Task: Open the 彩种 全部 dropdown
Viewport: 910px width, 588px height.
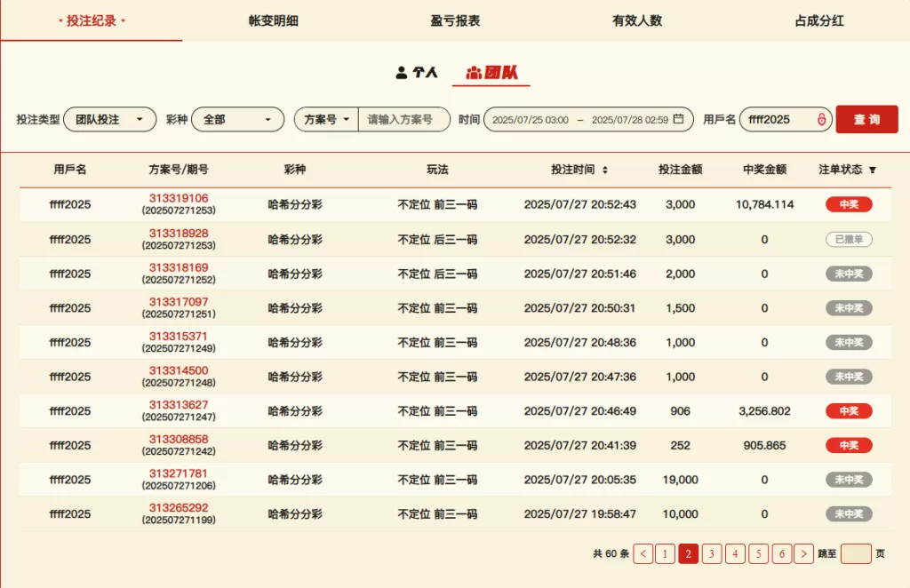Action: [x=238, y=119]
